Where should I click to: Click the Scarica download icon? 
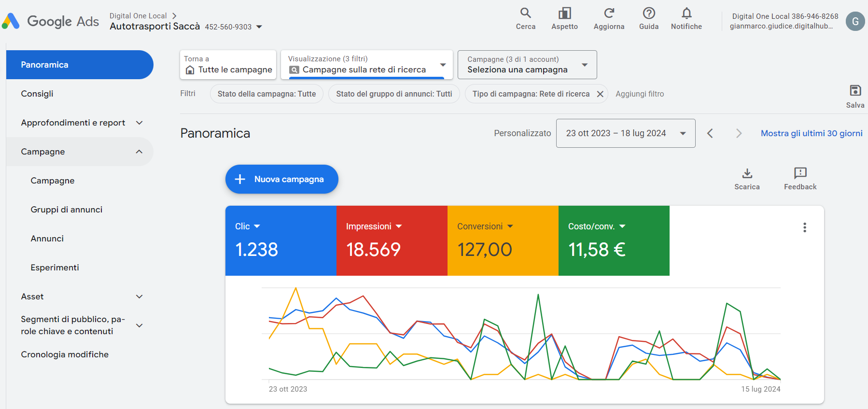tap(747, 173)
